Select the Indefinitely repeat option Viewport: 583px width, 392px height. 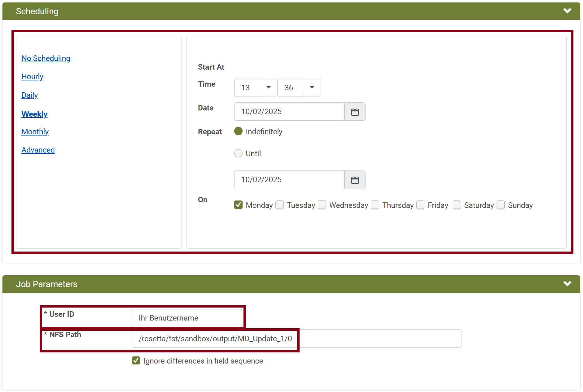pyautogui.click(x=238, y=131)
